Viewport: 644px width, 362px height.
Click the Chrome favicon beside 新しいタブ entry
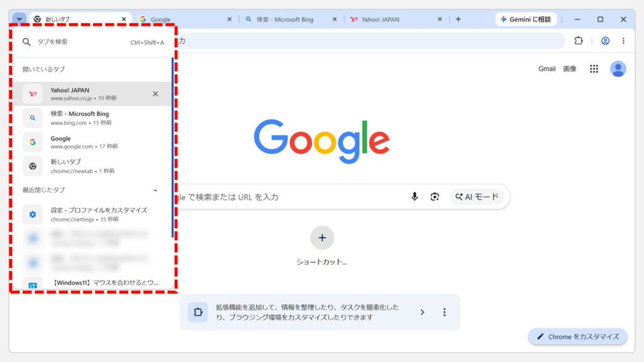click(x=33, y=166)
